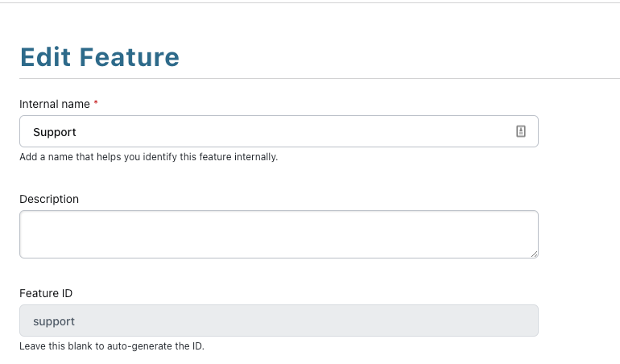Place cursor on the "Support" name text
Viewport: 620px width, 364px height.
tap(55, 132)
